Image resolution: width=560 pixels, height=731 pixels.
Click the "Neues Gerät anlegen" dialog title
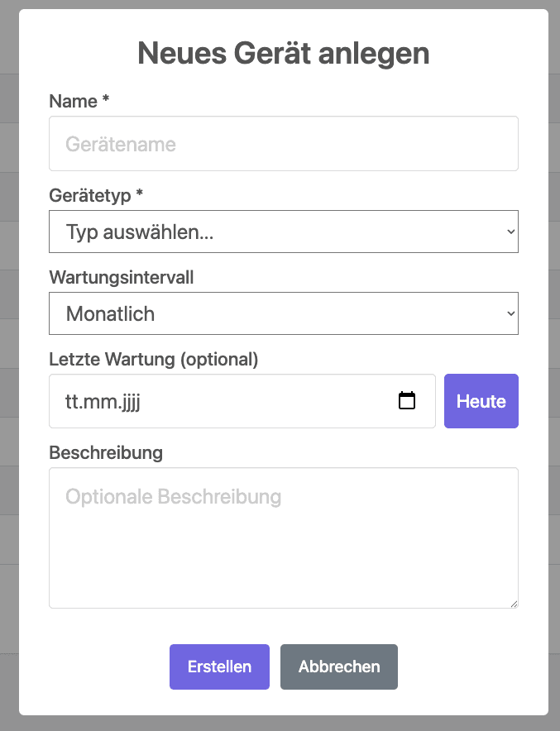(x=283, y=54)
